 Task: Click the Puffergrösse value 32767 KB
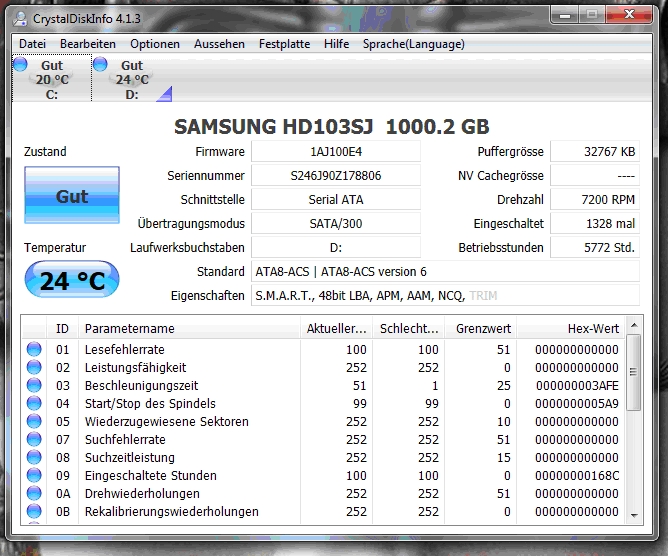(x=595, y=152)
